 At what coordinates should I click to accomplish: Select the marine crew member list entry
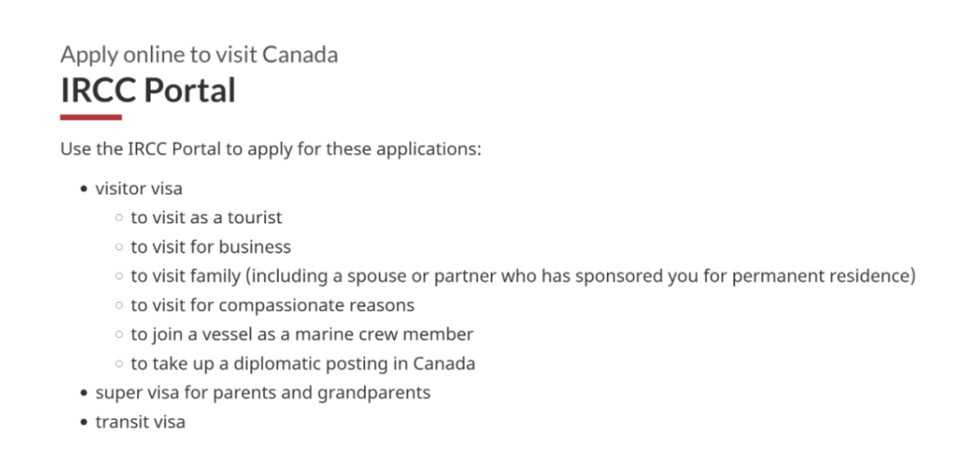(x=301, y=335)
